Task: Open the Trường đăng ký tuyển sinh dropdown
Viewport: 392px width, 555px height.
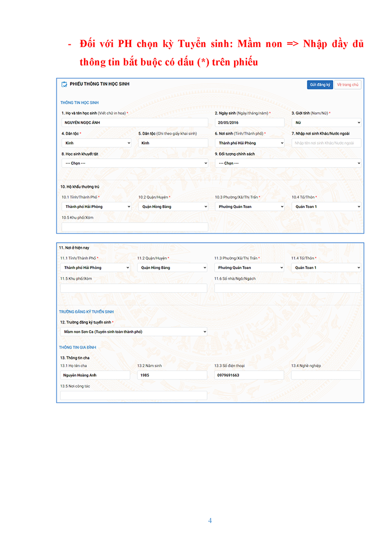Action: coord(133,331)
